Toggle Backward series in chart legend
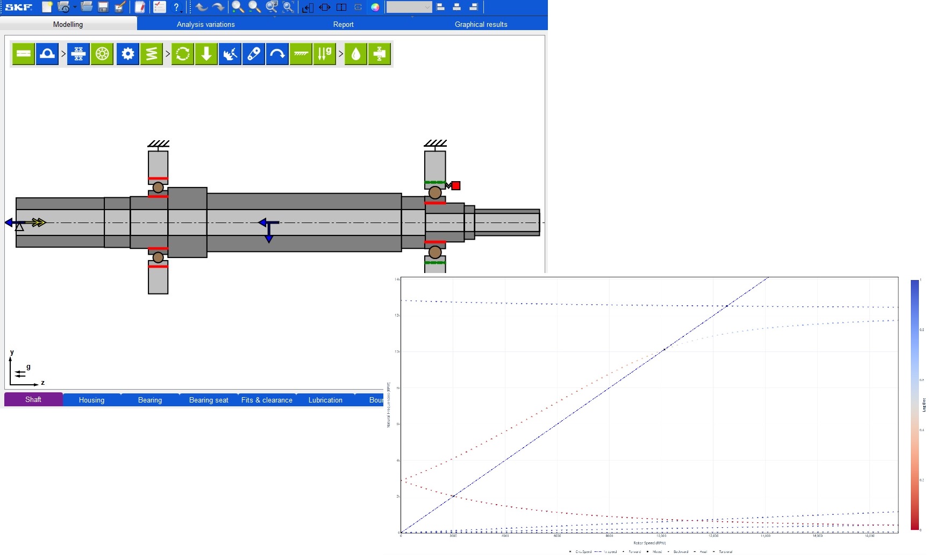Screen dimensions: 949x560 click(680, 551)
